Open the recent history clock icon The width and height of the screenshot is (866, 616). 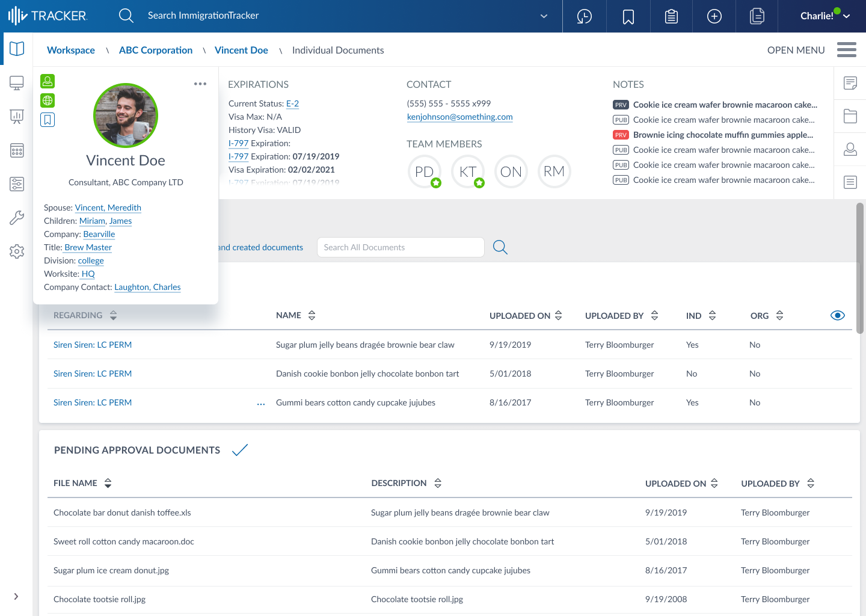[x=585, y=16]
